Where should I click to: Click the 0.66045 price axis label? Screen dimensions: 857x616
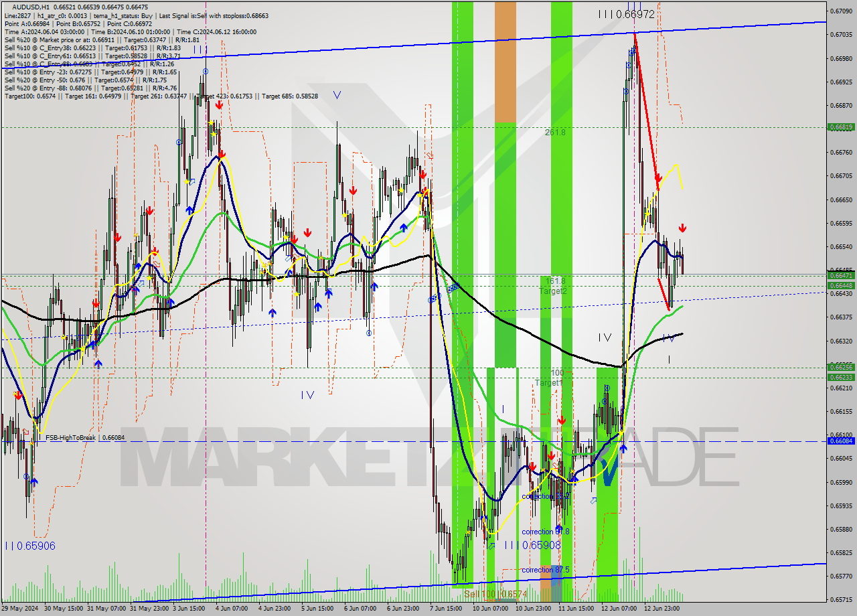(x=841, y=458)
